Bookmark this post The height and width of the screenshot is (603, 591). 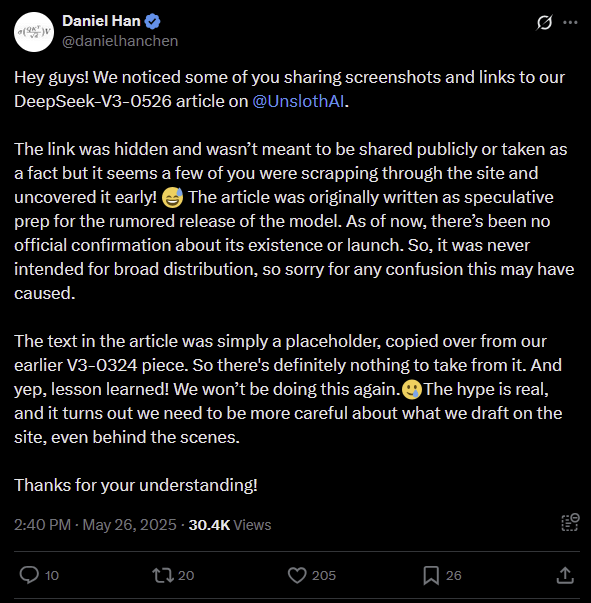[x=431, y=575]
